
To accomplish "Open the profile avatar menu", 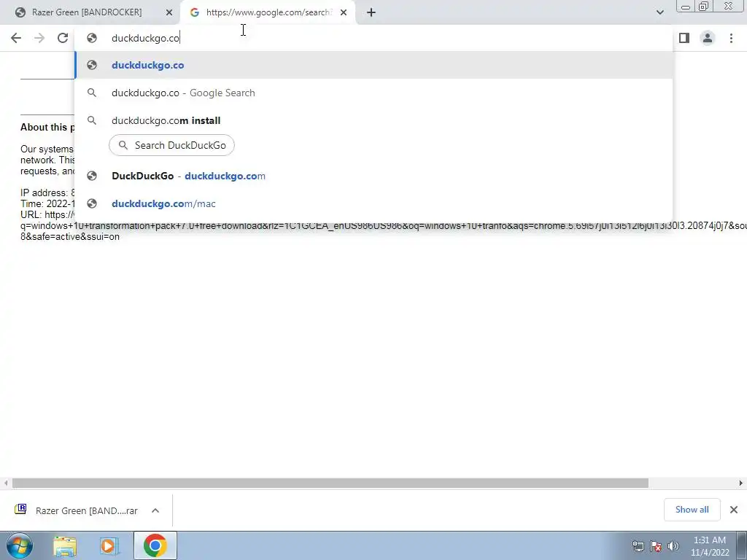I will pos(708,38).
